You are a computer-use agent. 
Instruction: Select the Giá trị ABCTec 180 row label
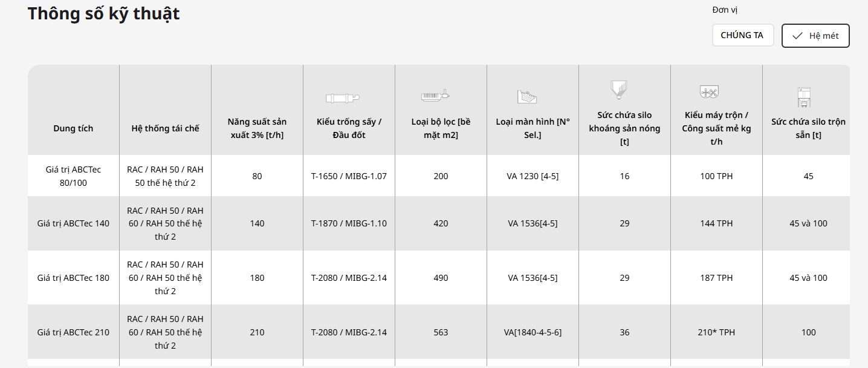pyautogui.click(x=73, y=278)
